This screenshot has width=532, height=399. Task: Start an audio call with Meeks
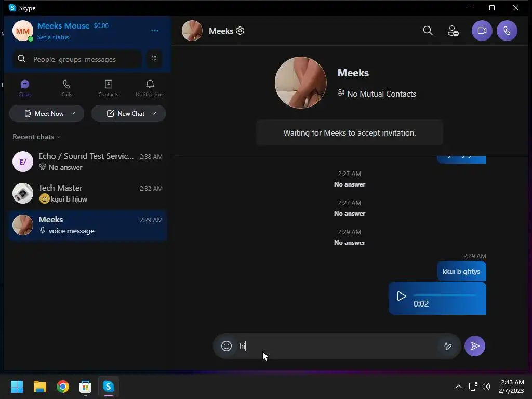point(507,31)
